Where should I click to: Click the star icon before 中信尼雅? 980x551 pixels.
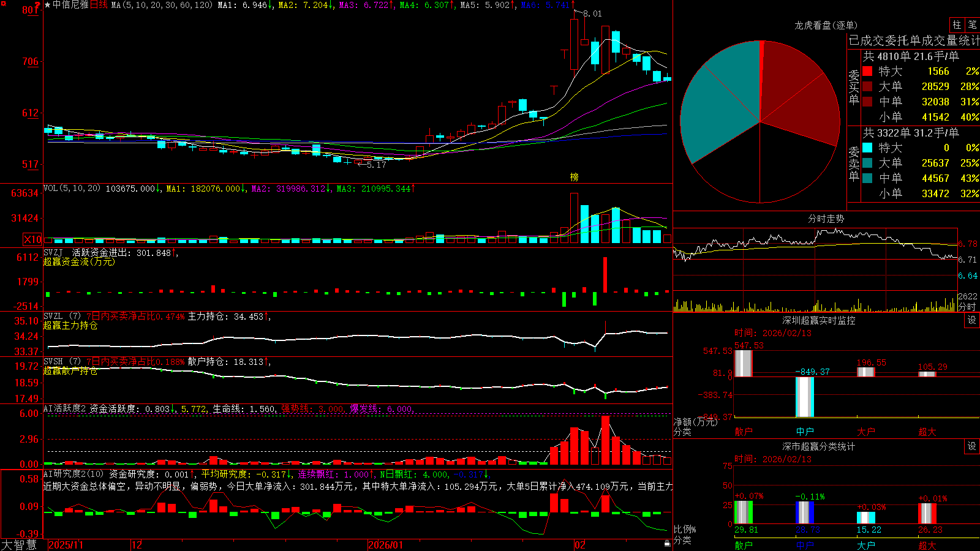(x=48, y=5)
